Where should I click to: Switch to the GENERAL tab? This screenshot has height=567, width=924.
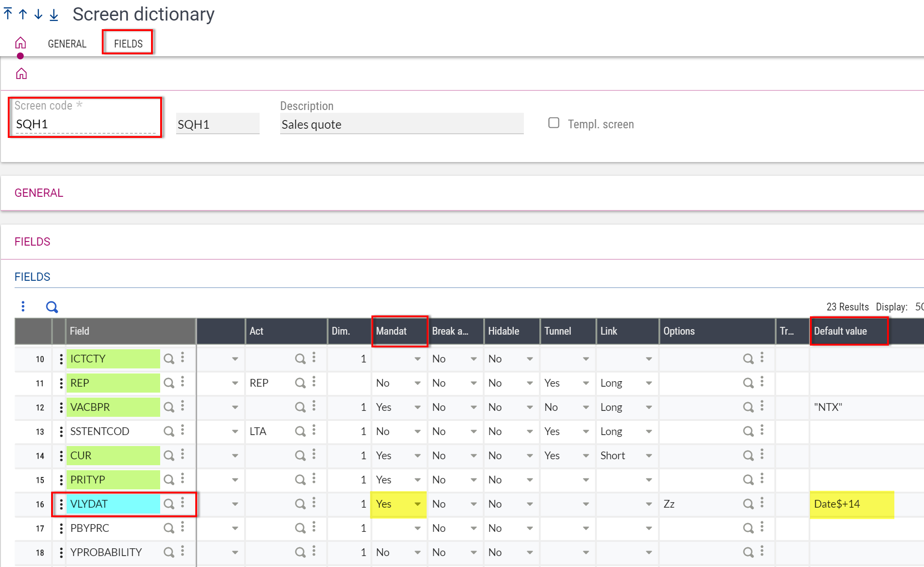point(67,44)
